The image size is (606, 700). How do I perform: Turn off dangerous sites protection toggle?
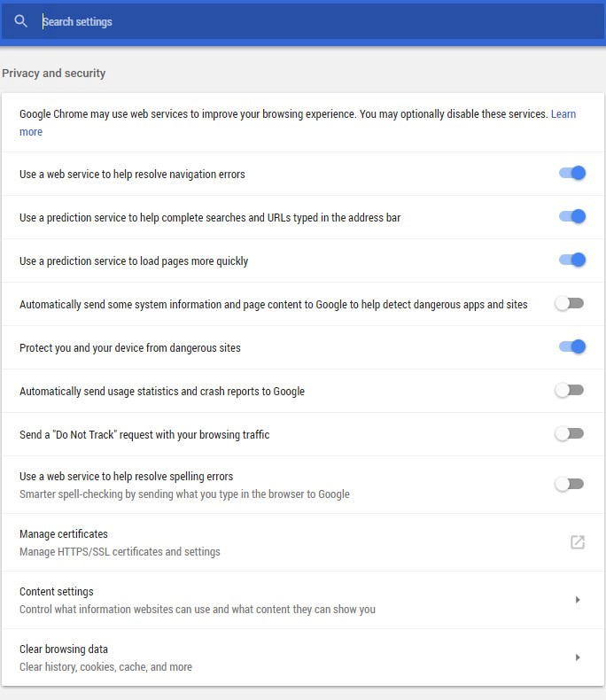pos(572,346)
